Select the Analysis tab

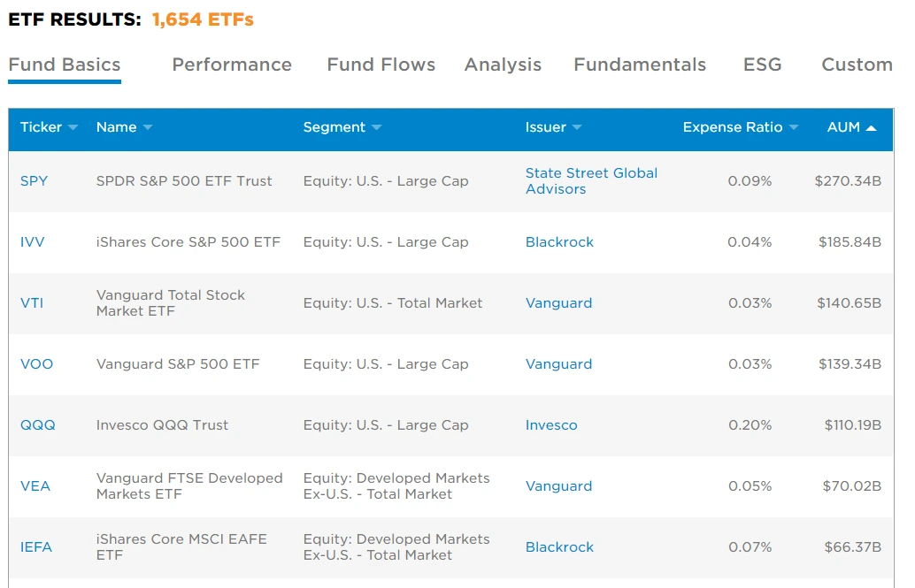point(503,65)
